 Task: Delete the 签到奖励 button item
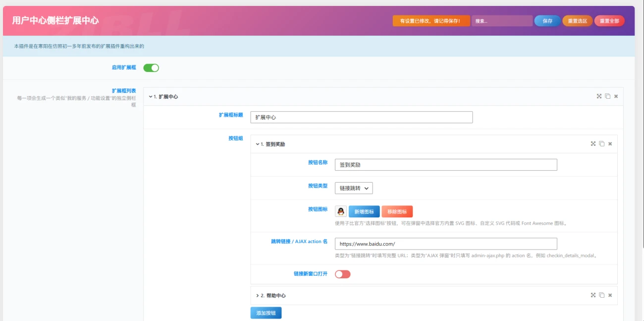click(x=610, y=144)
